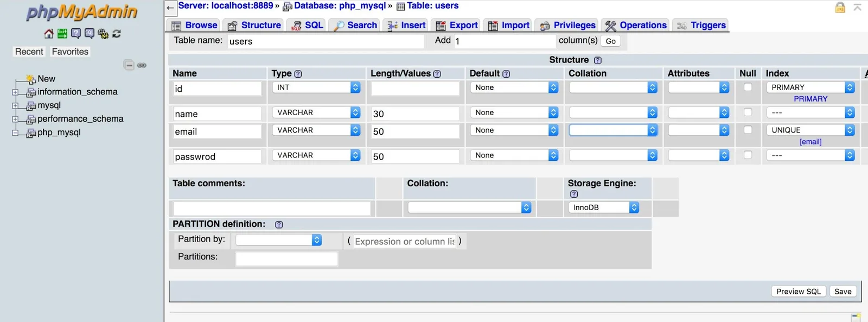Click performance_schema database icon
This screenshot has width=868, height=322.
[31, 119]
